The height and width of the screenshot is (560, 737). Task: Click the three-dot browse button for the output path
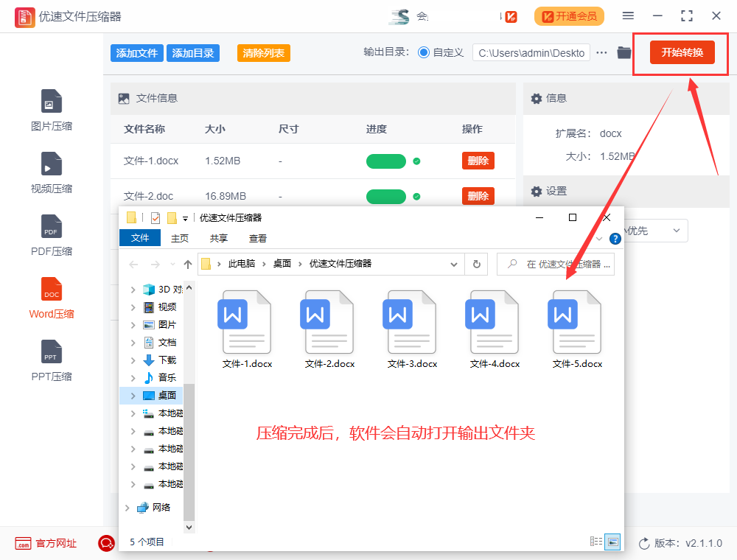[601, 52]
